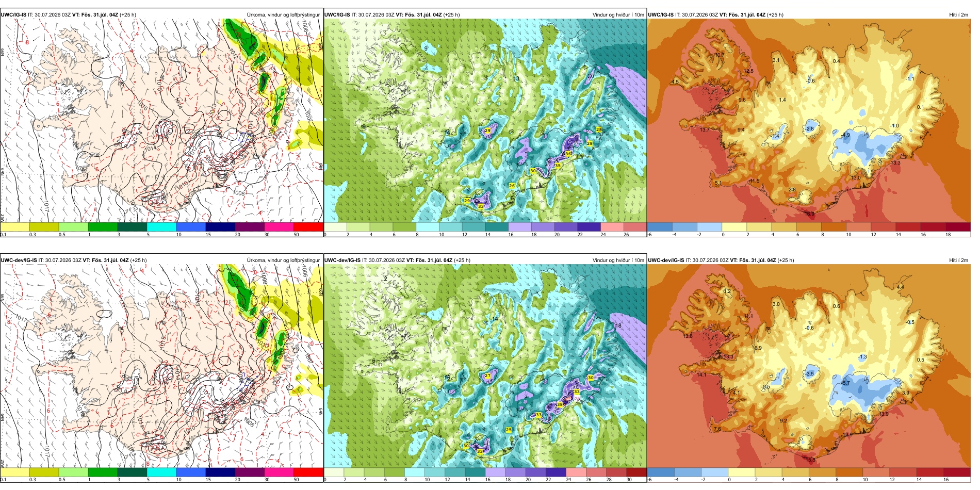Pick the lavender 16 swatch in UWC wind legend
Screen dimensions: 980x490
[x=520, y=227]
